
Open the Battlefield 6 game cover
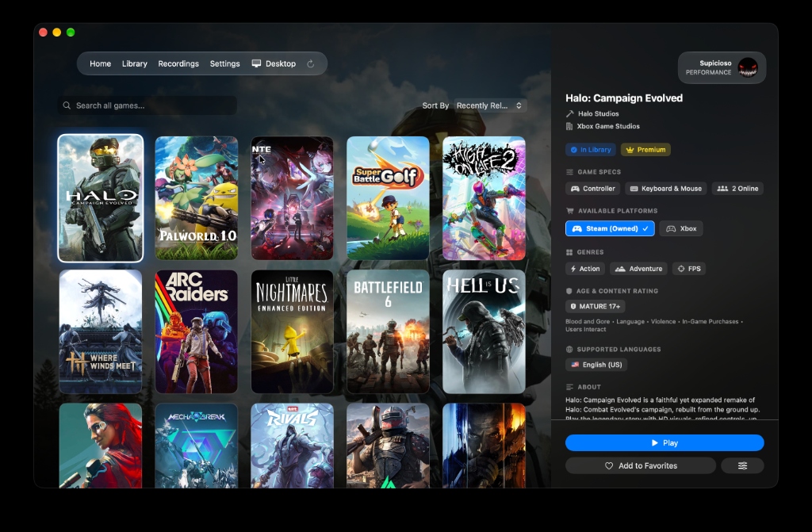pyautogui.click(x=388, y=331)
